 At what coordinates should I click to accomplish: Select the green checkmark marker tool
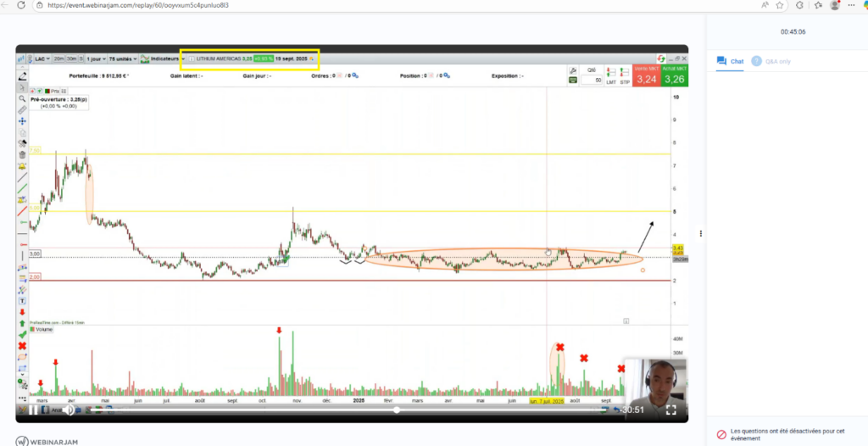pos(22,335)
